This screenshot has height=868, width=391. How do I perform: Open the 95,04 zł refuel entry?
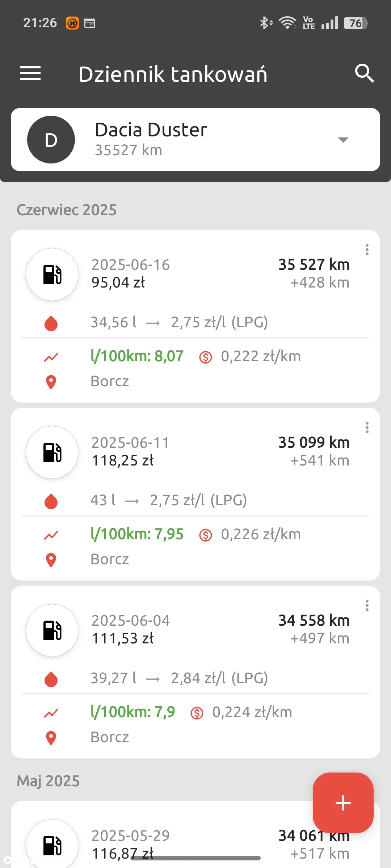[x=195, y=316]
